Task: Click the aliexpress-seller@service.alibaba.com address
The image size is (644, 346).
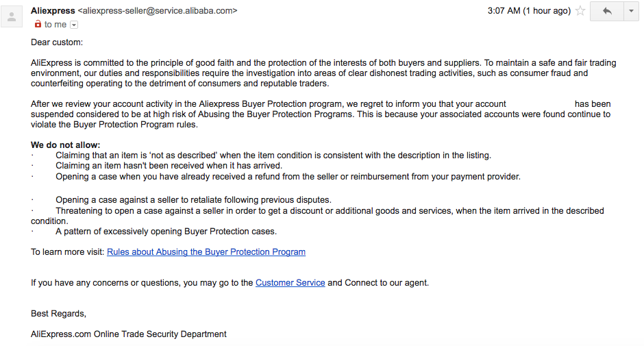Action: pyautogui.click(x=158, y=11)
